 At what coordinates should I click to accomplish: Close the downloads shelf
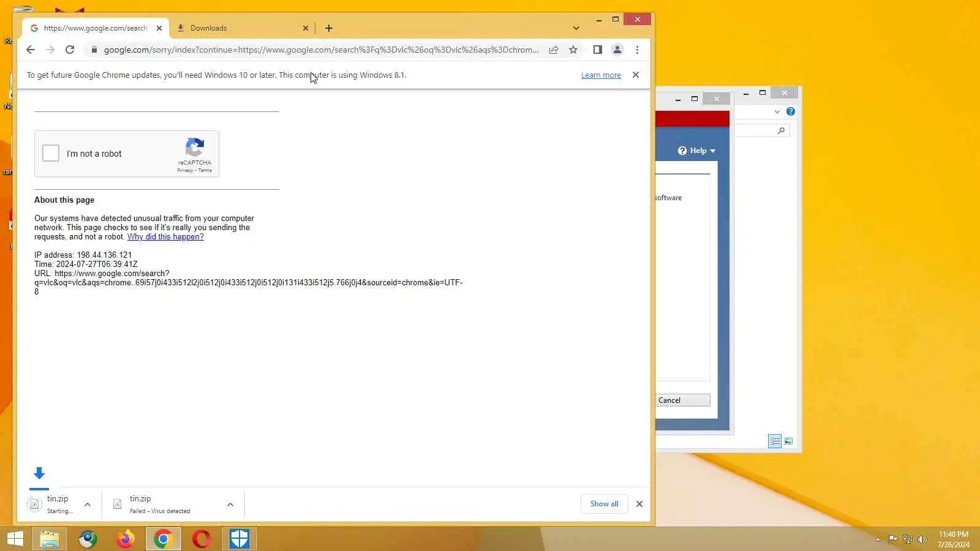[639, 504]
